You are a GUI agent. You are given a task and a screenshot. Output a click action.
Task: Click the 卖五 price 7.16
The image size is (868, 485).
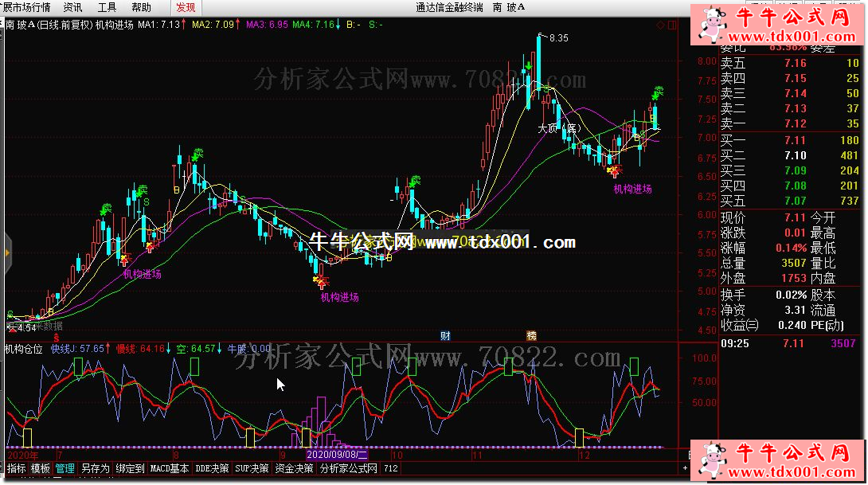point(795,63)
